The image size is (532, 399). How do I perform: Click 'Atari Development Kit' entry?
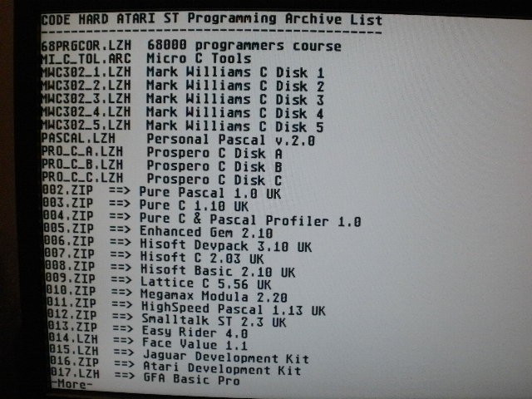coord(223,369)
